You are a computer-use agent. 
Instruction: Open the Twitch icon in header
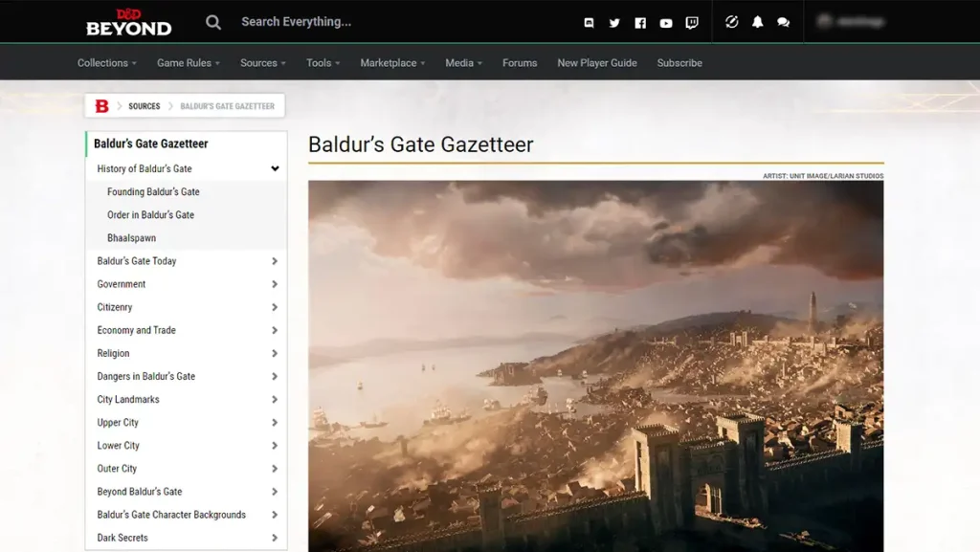click(691, 23)
